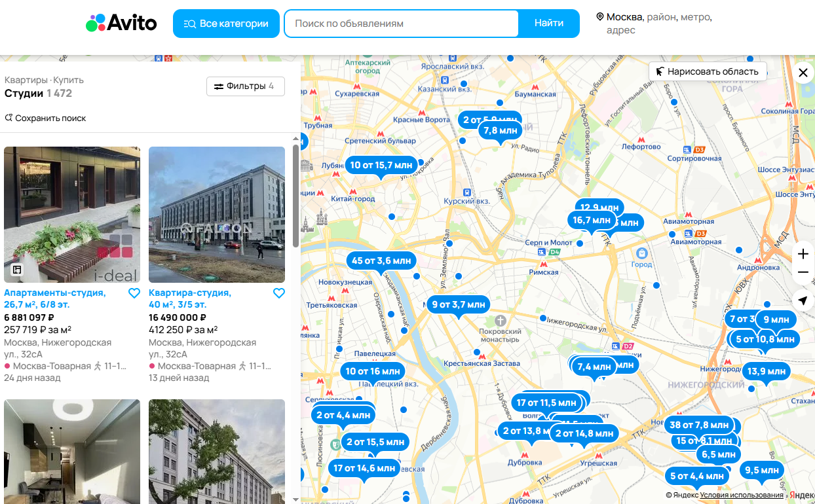Select map marker 13,9 млн
Screen dimensions: 815x504
point(766,372)
